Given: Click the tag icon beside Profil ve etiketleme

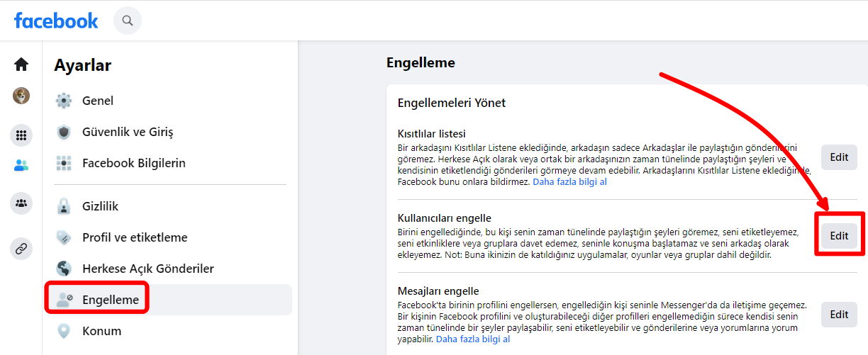Looking at the screenshot, I should (x=64, y=237).
